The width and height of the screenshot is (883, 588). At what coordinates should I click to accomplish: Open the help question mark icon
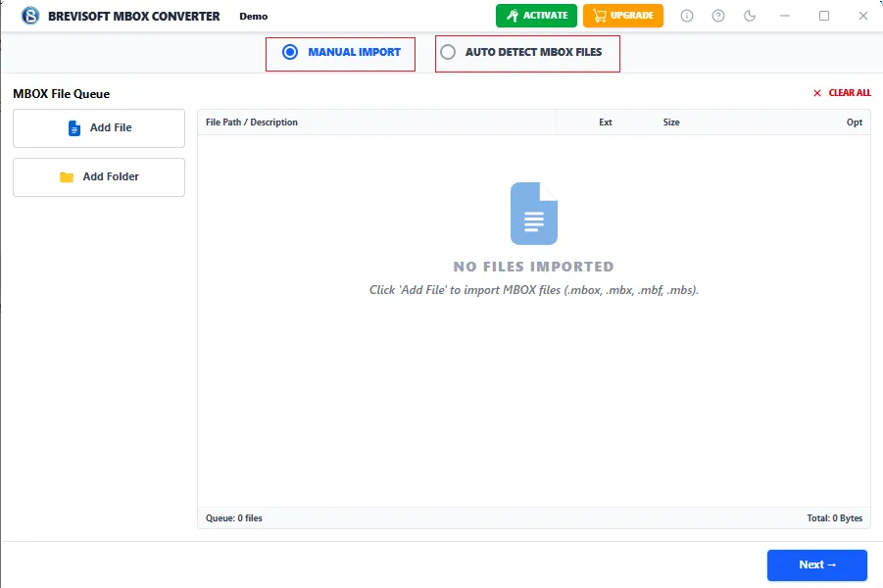click(x=718, y=16)
